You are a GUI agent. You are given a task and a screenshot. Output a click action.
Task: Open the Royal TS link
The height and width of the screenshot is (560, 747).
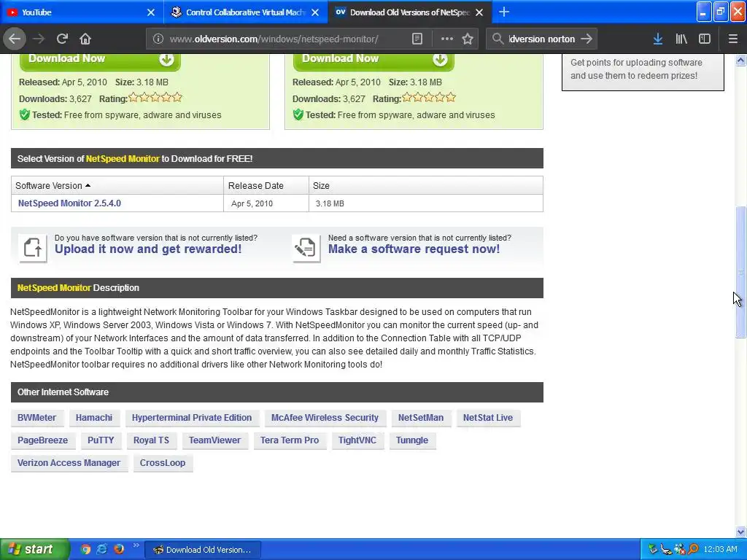[x=151, y=440]
